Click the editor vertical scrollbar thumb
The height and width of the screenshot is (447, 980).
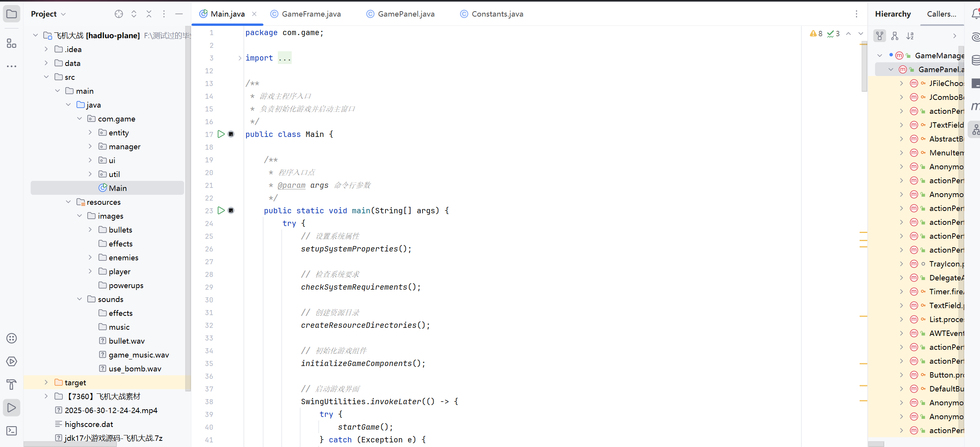(864, 66)
